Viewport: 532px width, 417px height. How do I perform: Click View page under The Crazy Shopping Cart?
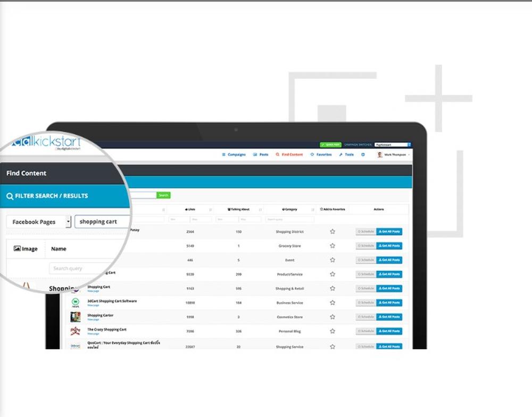[93, 334]
